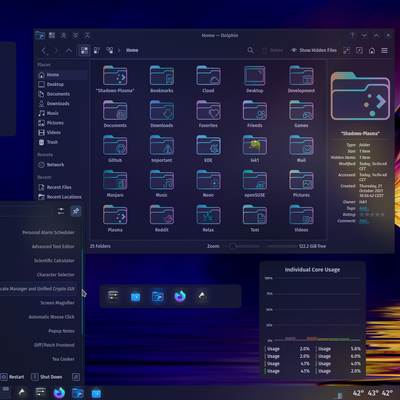Select the Text folder icon
Image resolution: width=400 pixels, height=400 pixels.
(255, 215)
